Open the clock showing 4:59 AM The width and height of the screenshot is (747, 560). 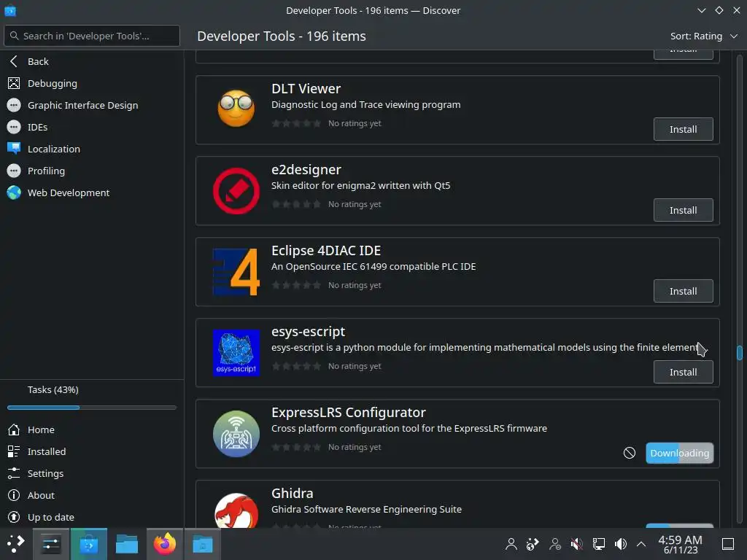[680, 544]
